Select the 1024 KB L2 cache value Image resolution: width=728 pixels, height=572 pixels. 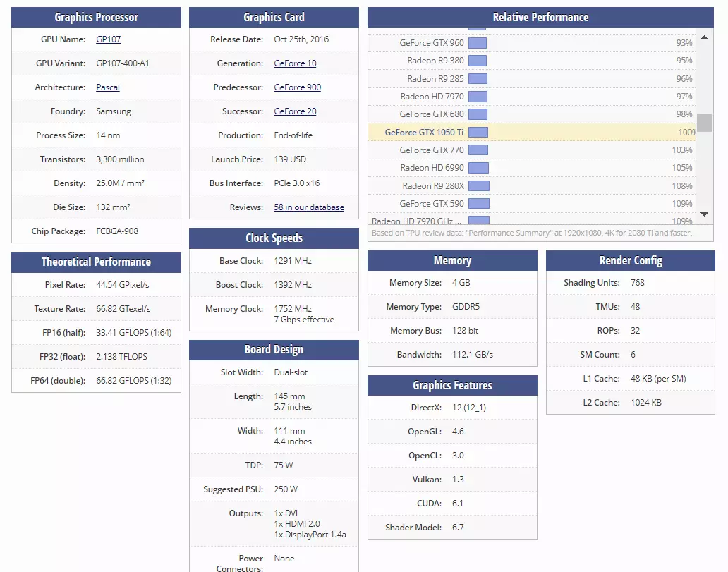pyautogui.click(x=646, y=403)
